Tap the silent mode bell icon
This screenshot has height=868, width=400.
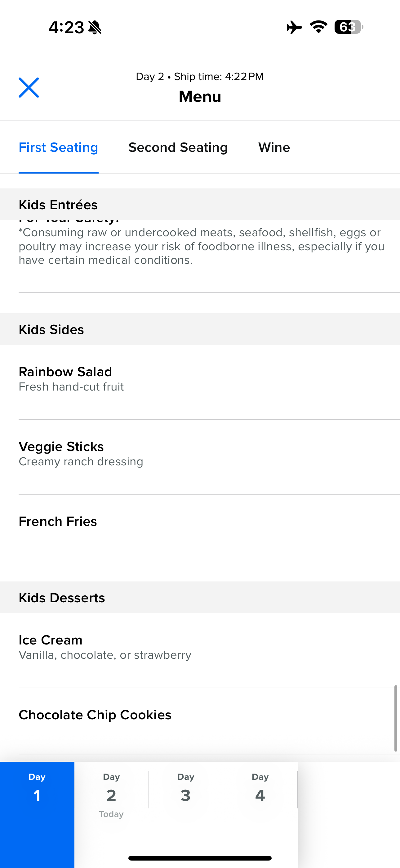(95, 28)
